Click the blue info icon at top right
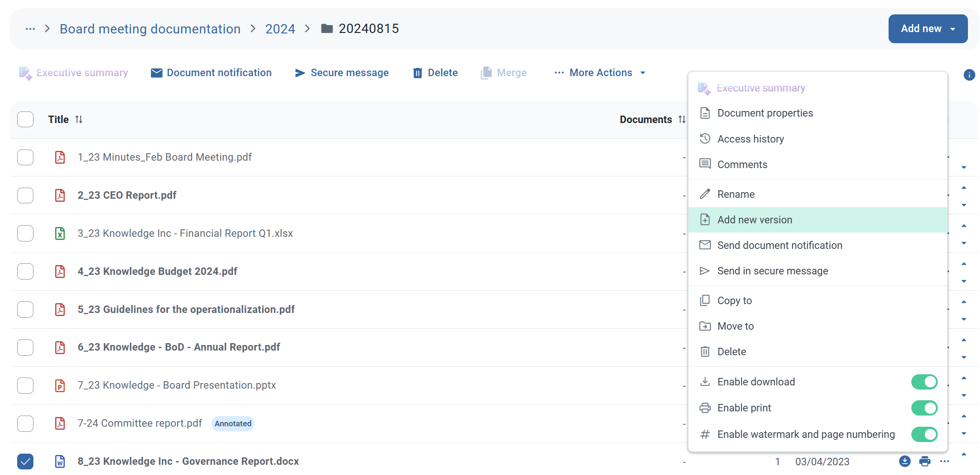 [969, 75]
